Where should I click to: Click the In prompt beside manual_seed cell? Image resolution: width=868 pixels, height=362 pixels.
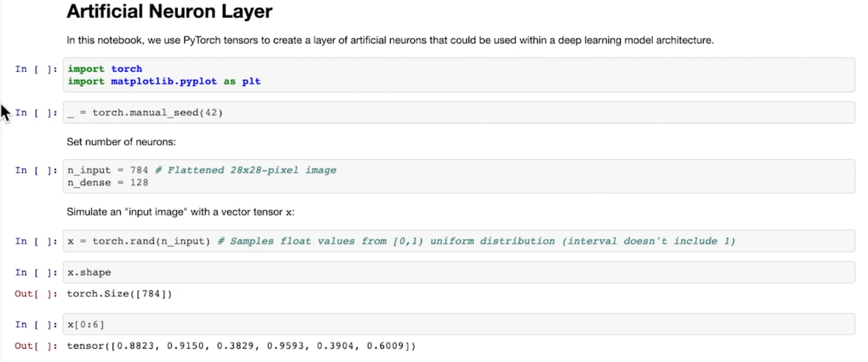[36, 113]
